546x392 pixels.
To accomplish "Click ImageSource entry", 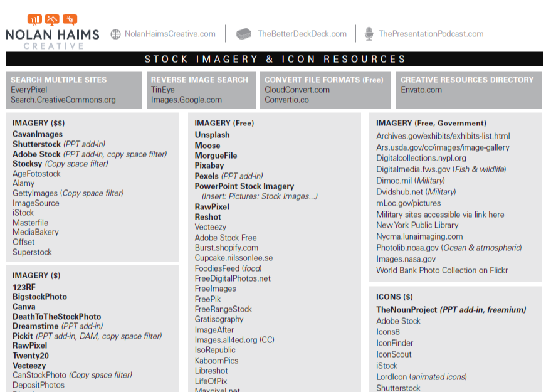I will 36,203.
